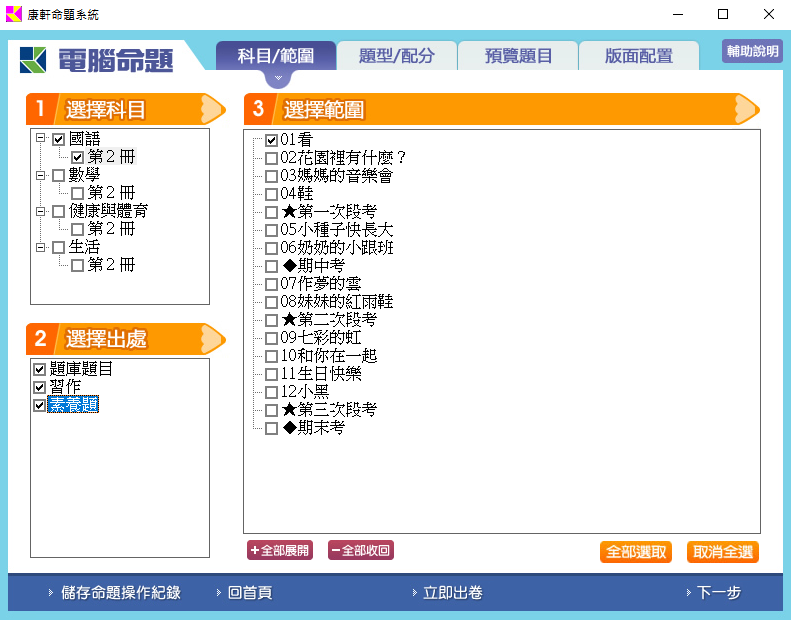Uncheck the 題庫題目 source
This screenshot has width=791, height=620.
(39, 369)
